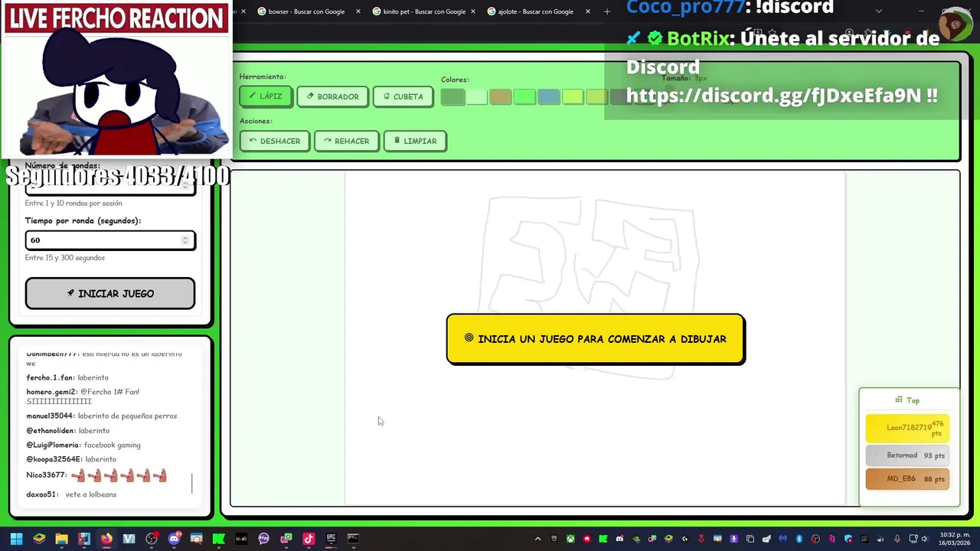Clear the canvas with Limpiar

415,141
